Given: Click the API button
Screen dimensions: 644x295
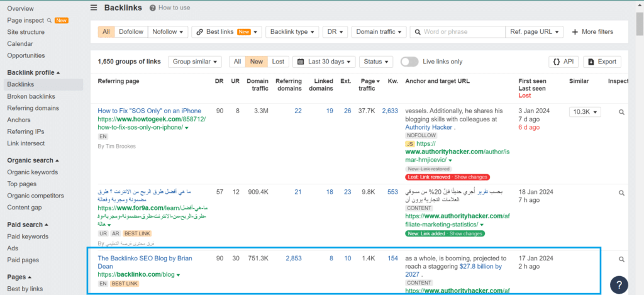Looking at the screenshot, I should click(x=563, y=62).
